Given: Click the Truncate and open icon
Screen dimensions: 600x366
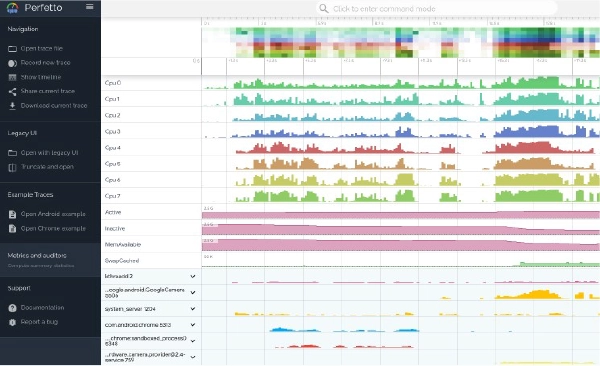Looking at the screenshot, I should (12, 167).
